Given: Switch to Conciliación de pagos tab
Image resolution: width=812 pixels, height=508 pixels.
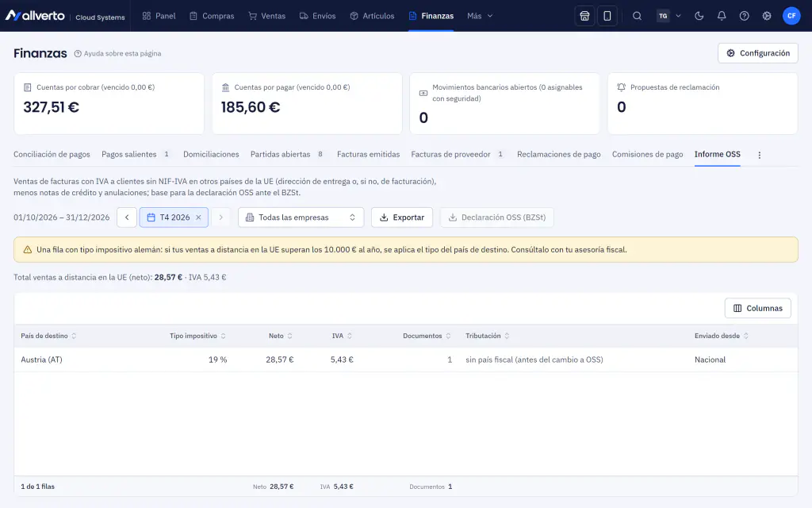Looking at the screenshot, I should 52,155.
